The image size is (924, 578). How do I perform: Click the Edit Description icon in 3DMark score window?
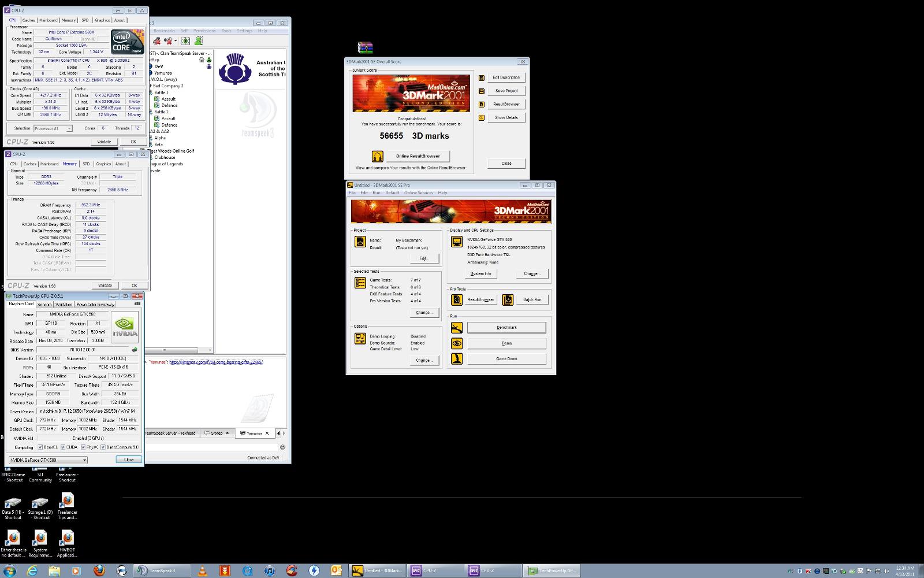[x=482, y=77]
